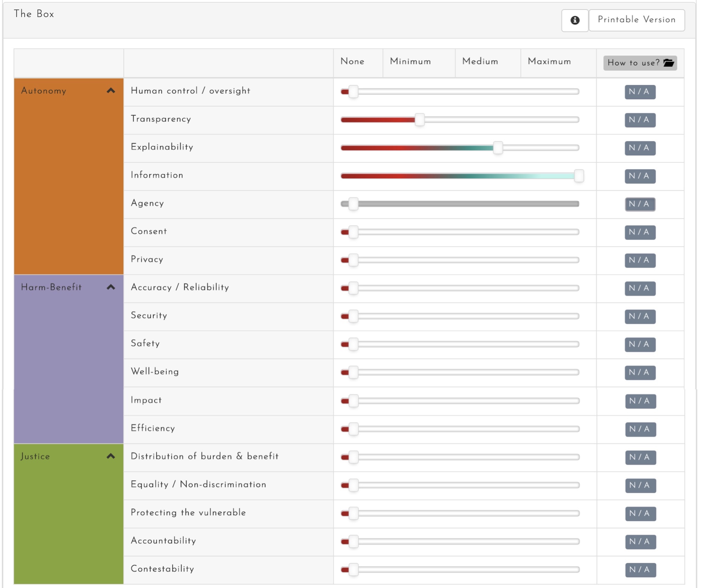The height and width of the screenshot is (588, 701).
Task: Toggle N/A for Well-being row
Action: point(640,373)
